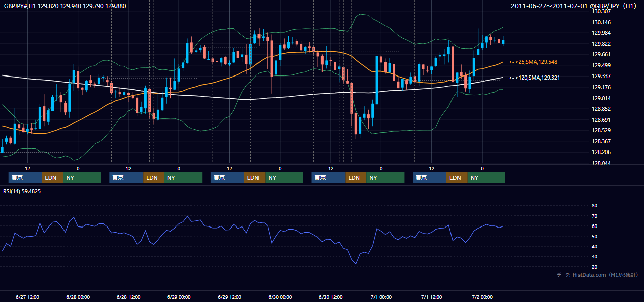
Task: Click the 7/1 00:00 time axis label
Action: click(381, 297)
